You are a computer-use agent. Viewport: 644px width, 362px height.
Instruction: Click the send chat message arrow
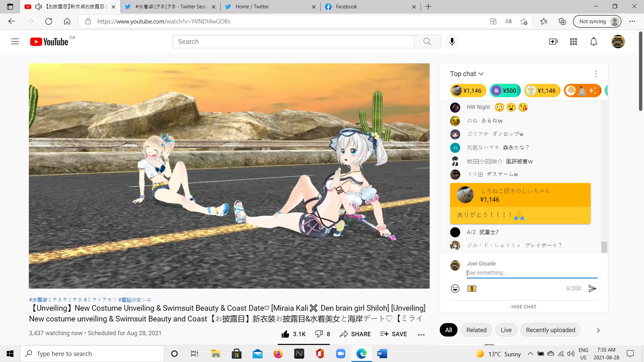[592, 289]
